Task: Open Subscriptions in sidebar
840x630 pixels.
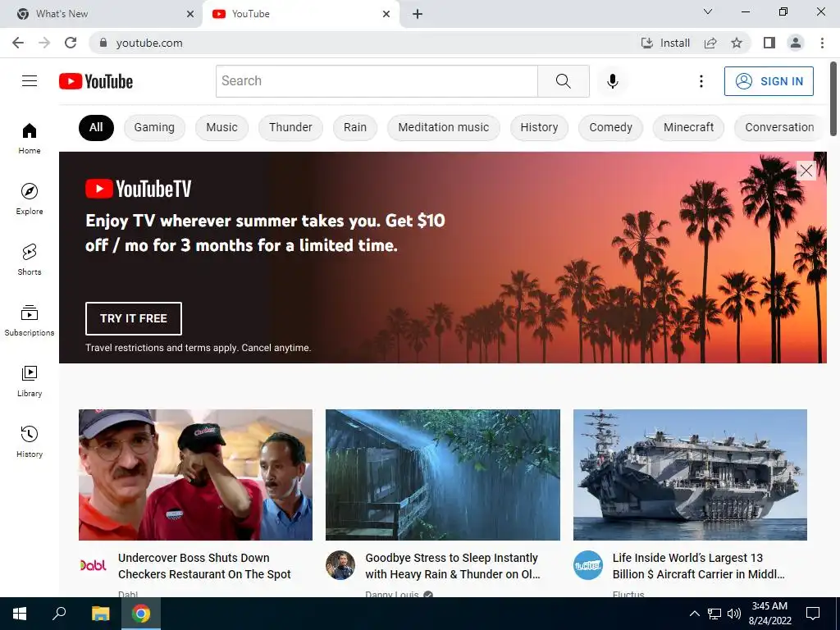Action: click(x=30, y=320)
